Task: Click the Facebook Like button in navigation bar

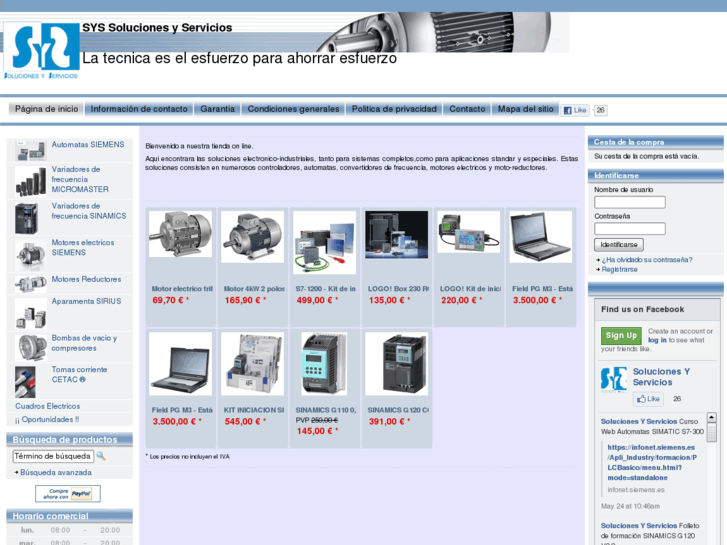Action: 575,110
